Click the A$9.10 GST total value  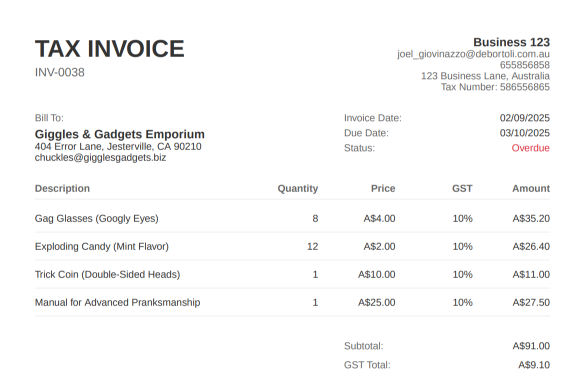533,365
